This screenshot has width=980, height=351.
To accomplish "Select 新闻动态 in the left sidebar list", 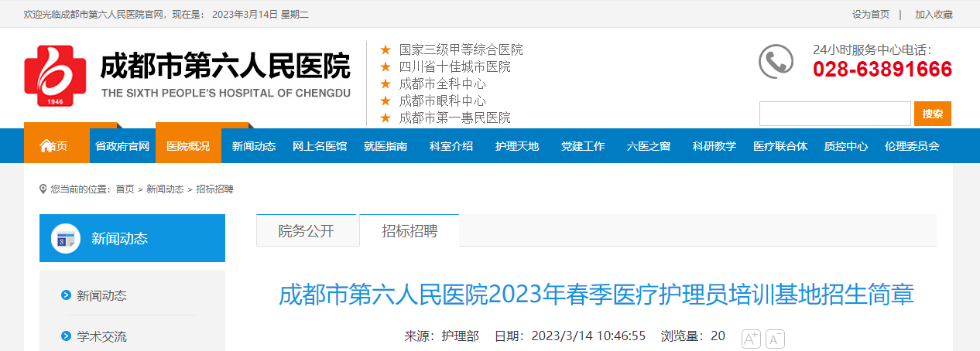I will pos(101,295).
